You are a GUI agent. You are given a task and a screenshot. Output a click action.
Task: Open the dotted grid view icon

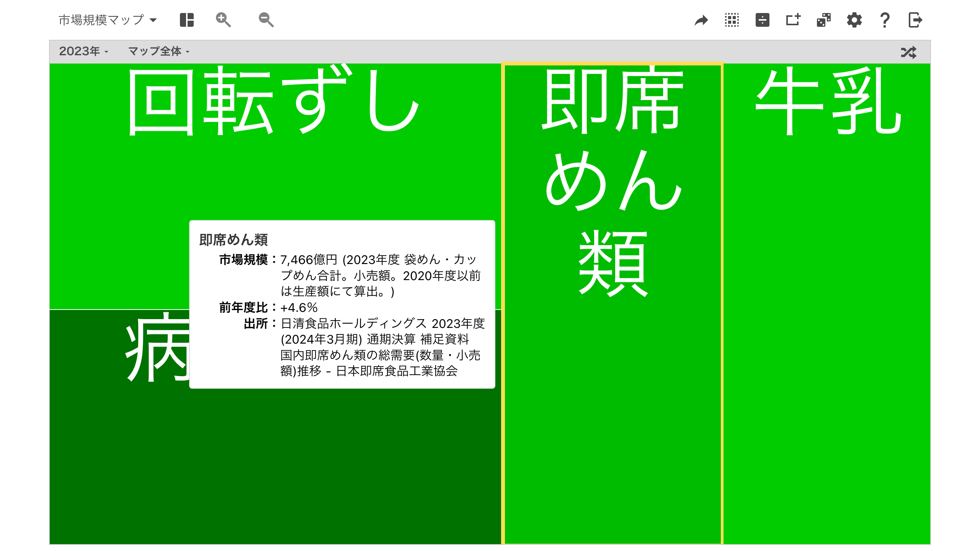tap(732, 20)
